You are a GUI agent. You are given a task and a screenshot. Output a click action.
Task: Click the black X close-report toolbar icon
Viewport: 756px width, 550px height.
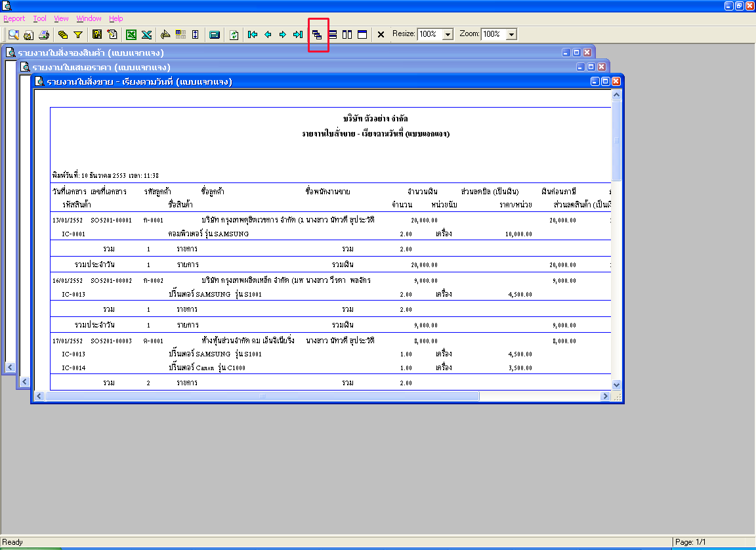(x=381, y=34)
